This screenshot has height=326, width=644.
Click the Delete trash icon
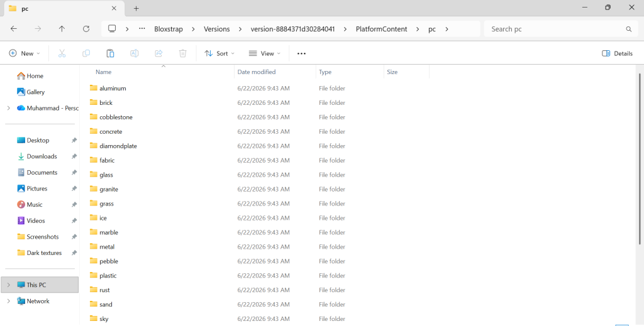pos(183,53)
